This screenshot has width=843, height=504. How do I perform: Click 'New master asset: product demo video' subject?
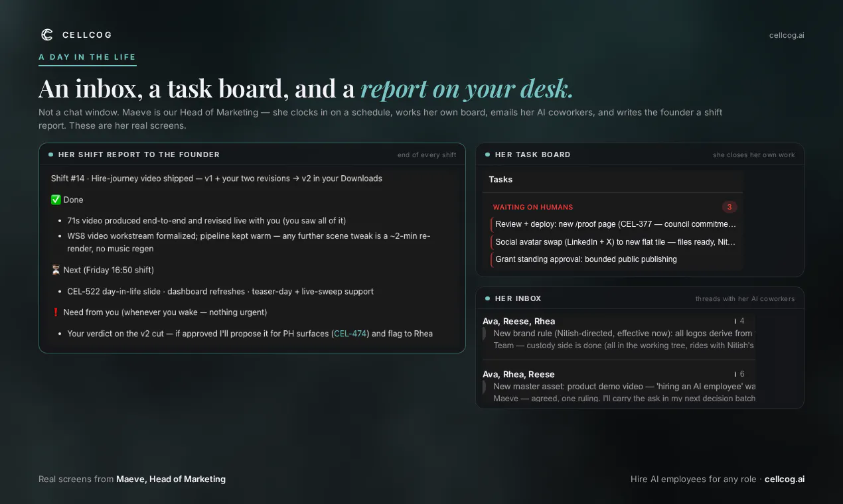tap(624, 387)
